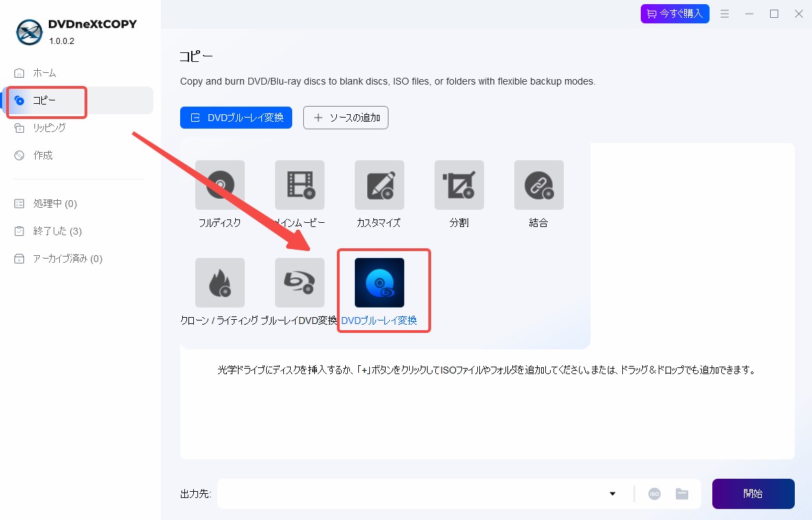This screenshot has height=520, width=812.
Task: Click the DVDneXtCOPY logo icon
Action: pos(29,32)
